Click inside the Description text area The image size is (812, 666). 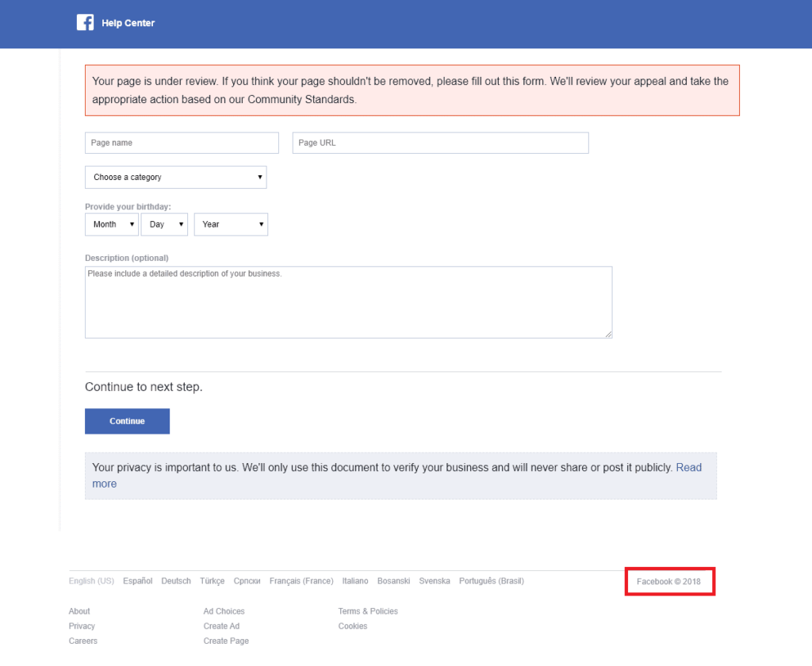click(349, 301)
